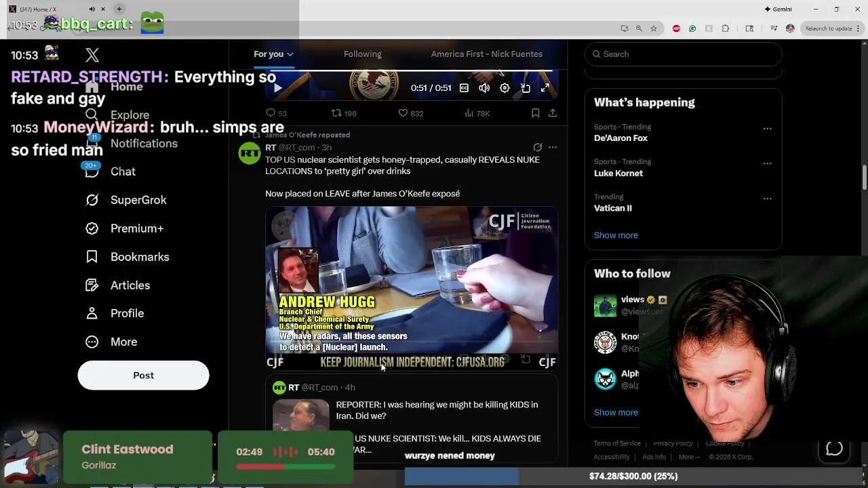Open the media controls music icon

coord(774,28)
